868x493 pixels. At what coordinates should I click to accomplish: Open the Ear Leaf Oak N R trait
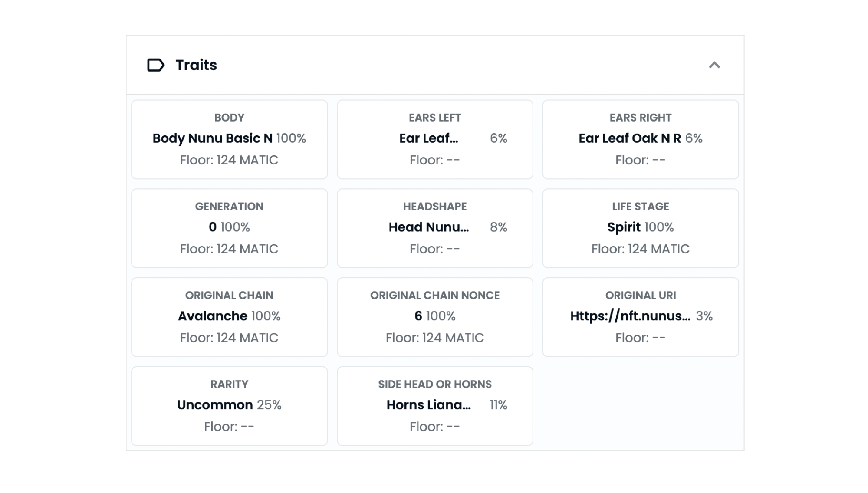point(641,139)
